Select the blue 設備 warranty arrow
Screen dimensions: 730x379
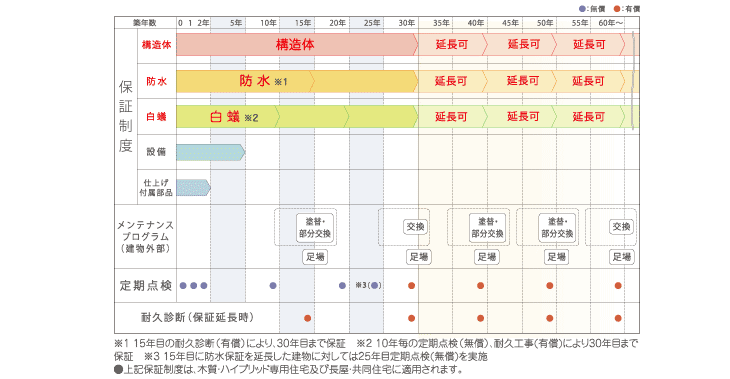tap(210, 152)
